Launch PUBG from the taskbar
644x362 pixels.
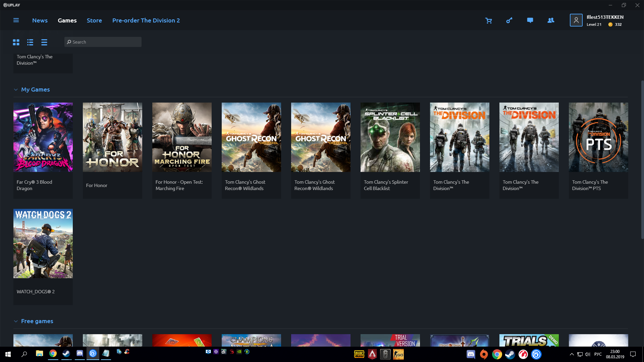pos(359,354)
